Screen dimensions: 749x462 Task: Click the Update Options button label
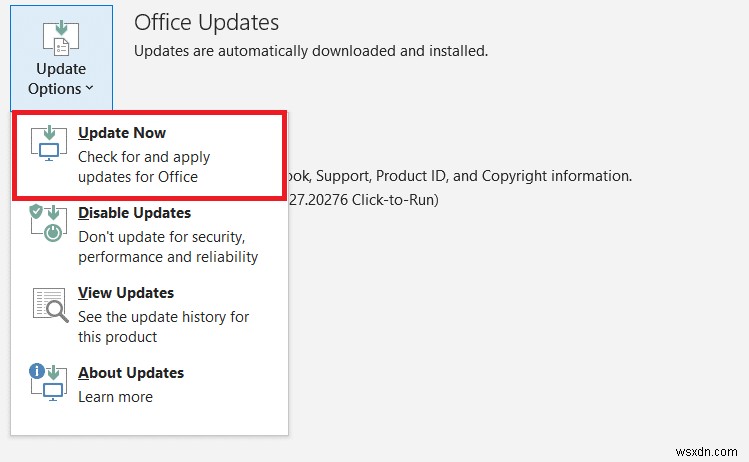60,78
